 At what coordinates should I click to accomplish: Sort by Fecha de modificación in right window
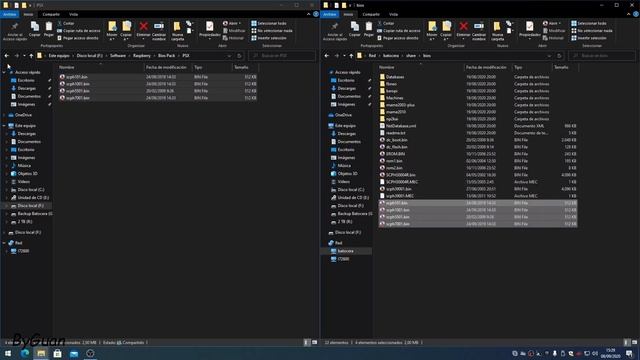(x=486, y=67)
